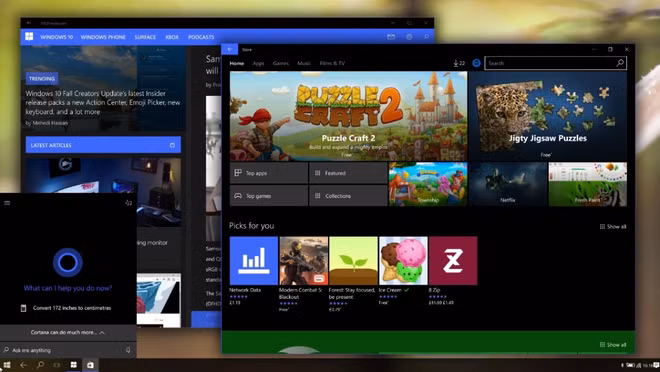Click Cortana's microphone icon in search bar
Image resolution: width=660 pixels, height=372 pixels.
coord(128,350)
